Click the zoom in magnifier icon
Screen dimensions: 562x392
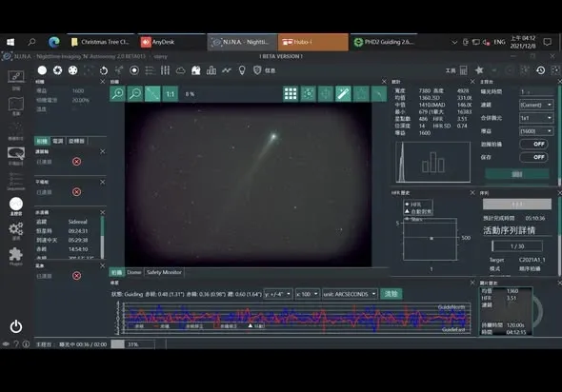pyautogui.click(x=117, y=94)
